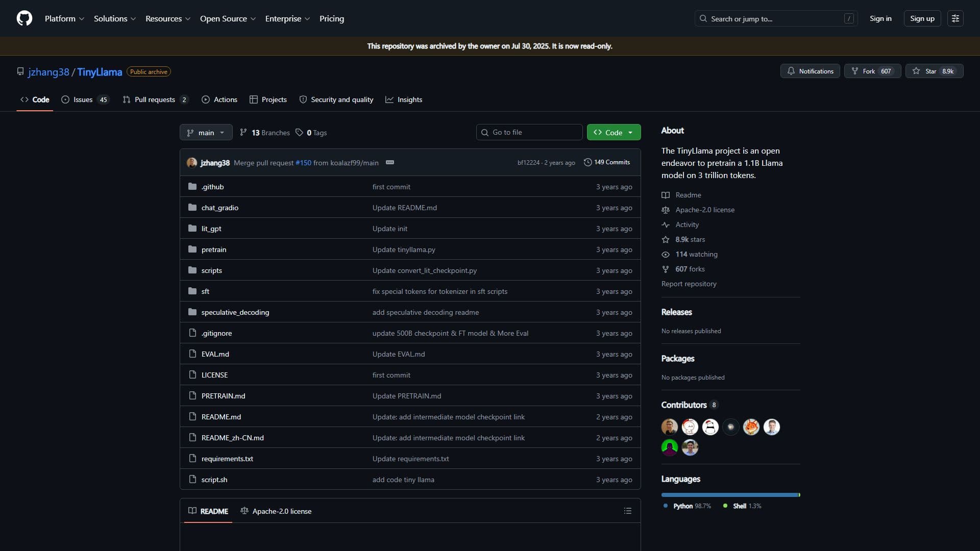Open the jzhang38 owner link in the repo title
The width and height of the screenshot is (980, 551).
point(48,72)
